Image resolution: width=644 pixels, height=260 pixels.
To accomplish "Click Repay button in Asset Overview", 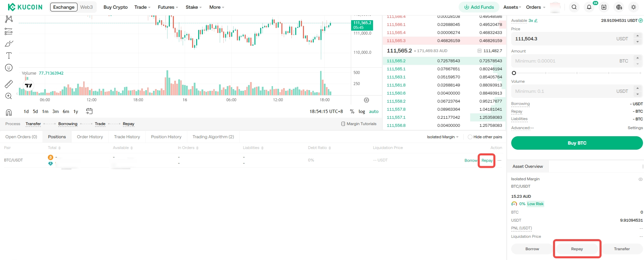I will click(577, 249).
